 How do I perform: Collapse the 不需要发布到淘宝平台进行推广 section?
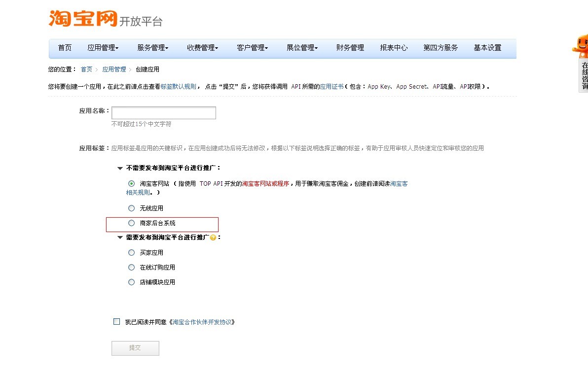coord(120,168)
